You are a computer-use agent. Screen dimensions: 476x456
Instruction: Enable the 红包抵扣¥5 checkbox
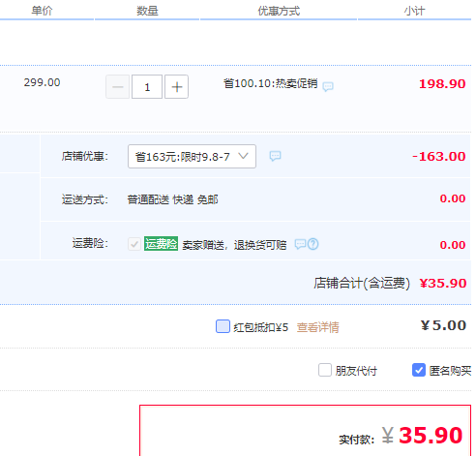click(x=223, y=326)
